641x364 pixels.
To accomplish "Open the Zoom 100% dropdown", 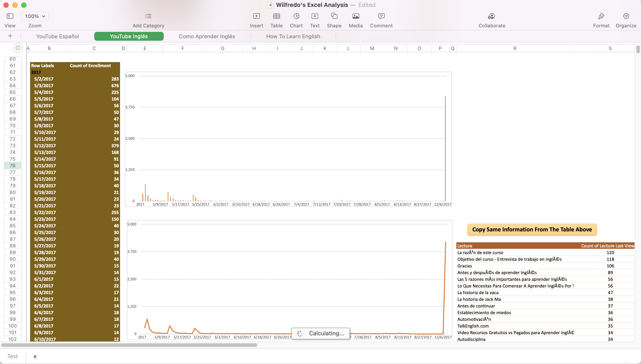I will pos(35,16).
